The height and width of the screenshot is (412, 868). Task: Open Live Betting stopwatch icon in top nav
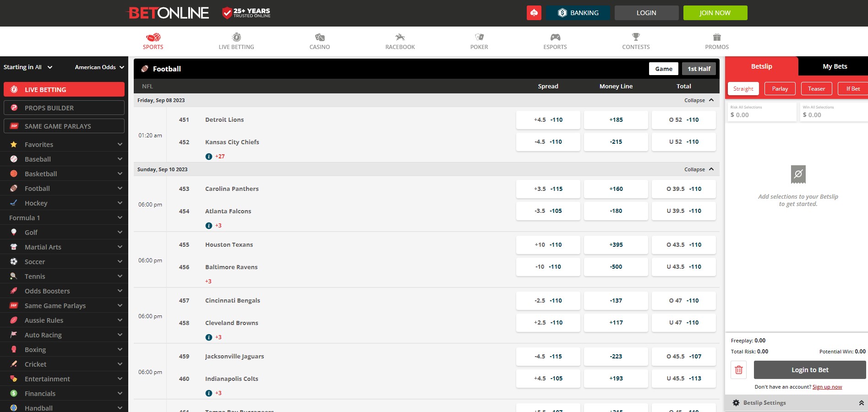point(236,37)
